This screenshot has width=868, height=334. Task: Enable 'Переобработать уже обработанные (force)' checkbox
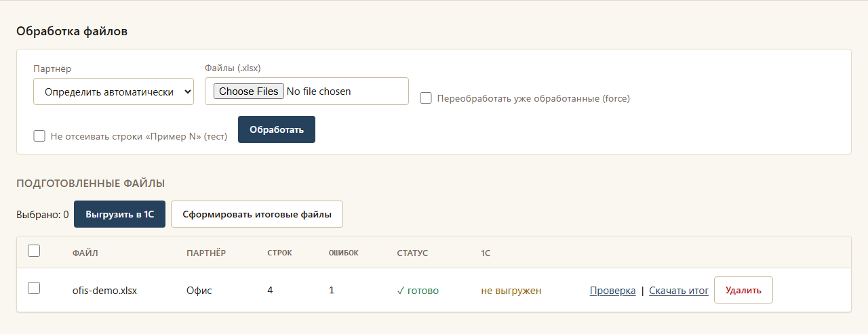pos(426,98)
